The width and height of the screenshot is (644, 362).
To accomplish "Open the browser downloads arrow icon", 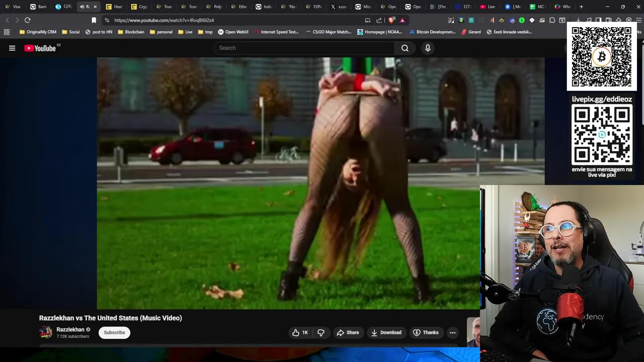I will pyautogui.click(x=578, y=20).
